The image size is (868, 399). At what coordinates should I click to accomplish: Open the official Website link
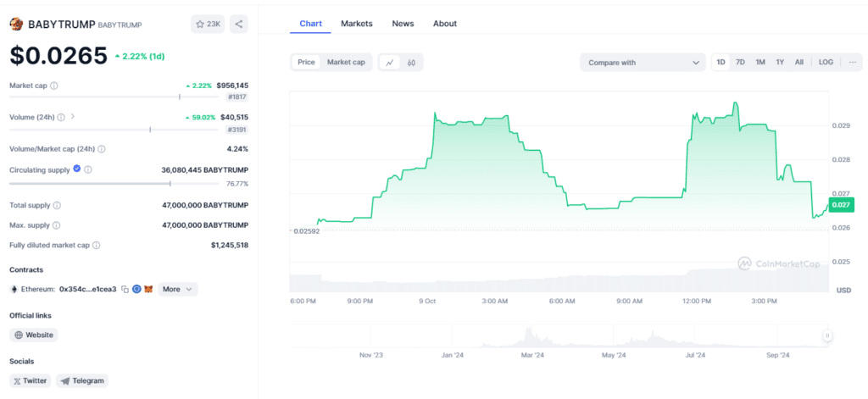tap(34, 335)
